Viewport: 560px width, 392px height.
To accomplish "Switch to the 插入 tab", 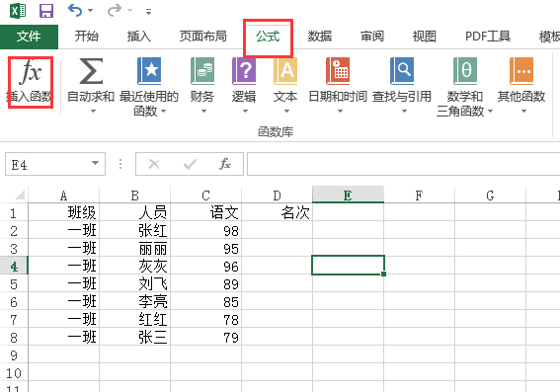I will click(139, 37).
